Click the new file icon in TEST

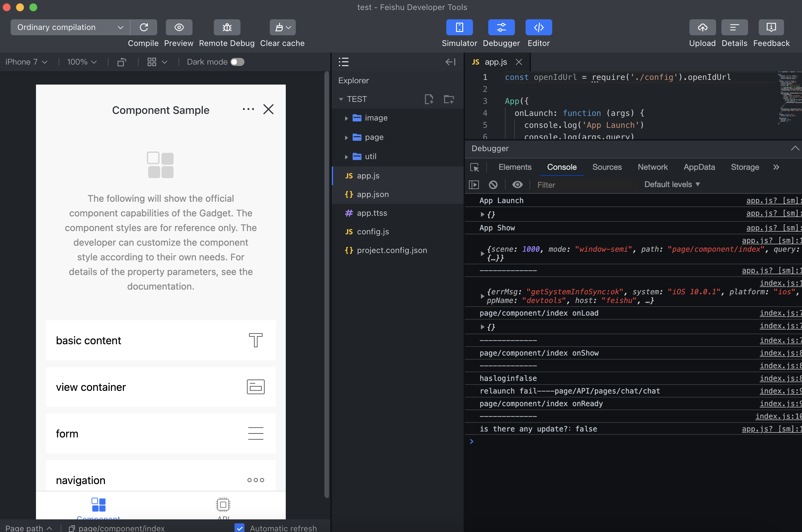click(x=429, y=99)
